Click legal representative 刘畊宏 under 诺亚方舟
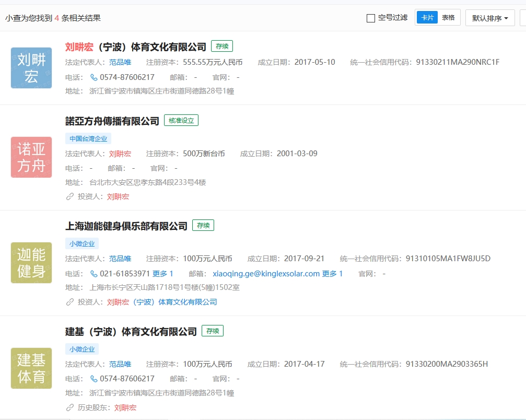Viewport: 526px width, 420px height. [120, 154]
